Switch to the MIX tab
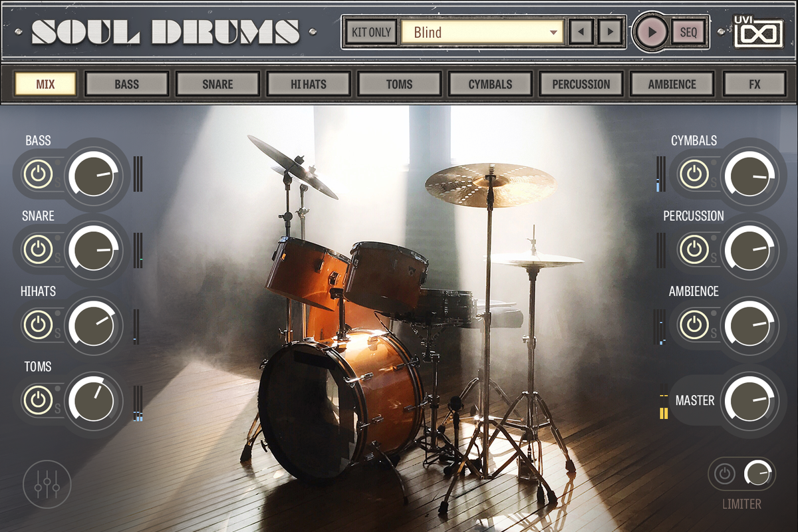Viewport: 798px width, 532px height. coord(46,84)
